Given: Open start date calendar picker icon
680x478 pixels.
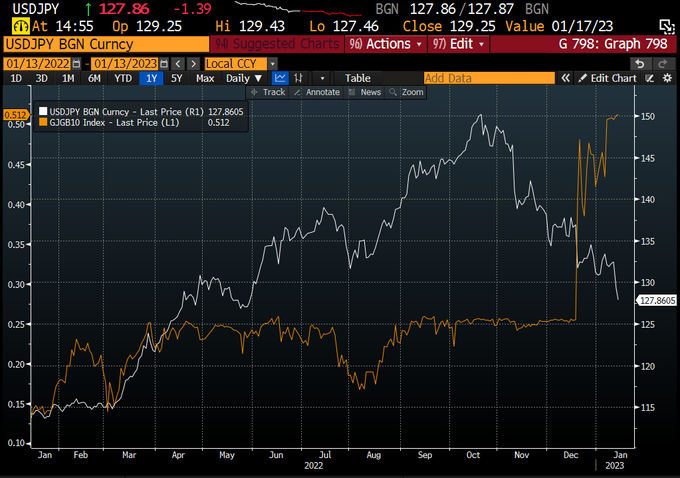Looking at the screenshot, I should tap(76, 64).
